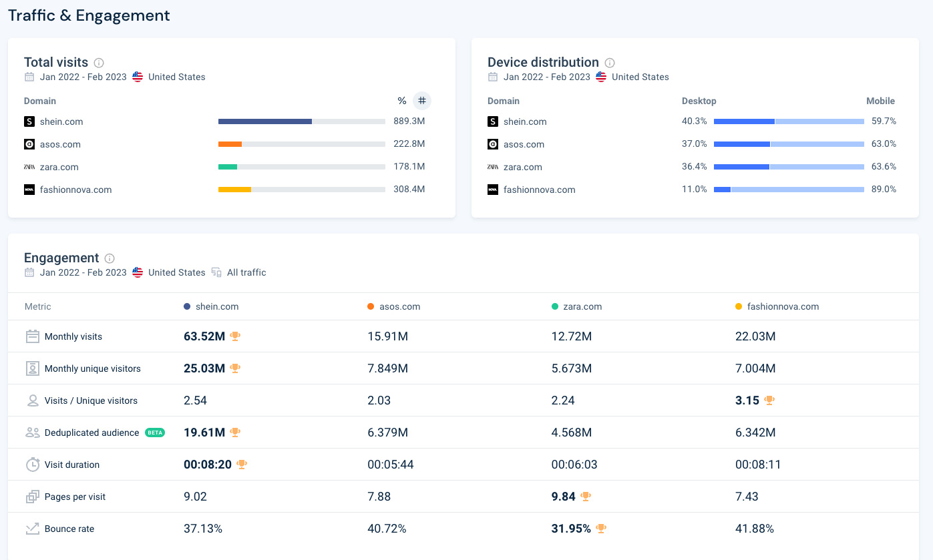
Task: Click the info icon beside Total visits
Action: click(99, 62)
